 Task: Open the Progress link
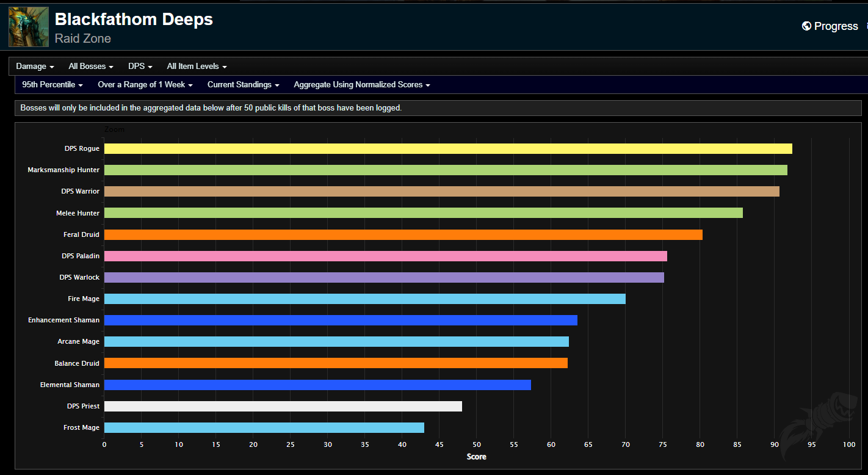836,26
